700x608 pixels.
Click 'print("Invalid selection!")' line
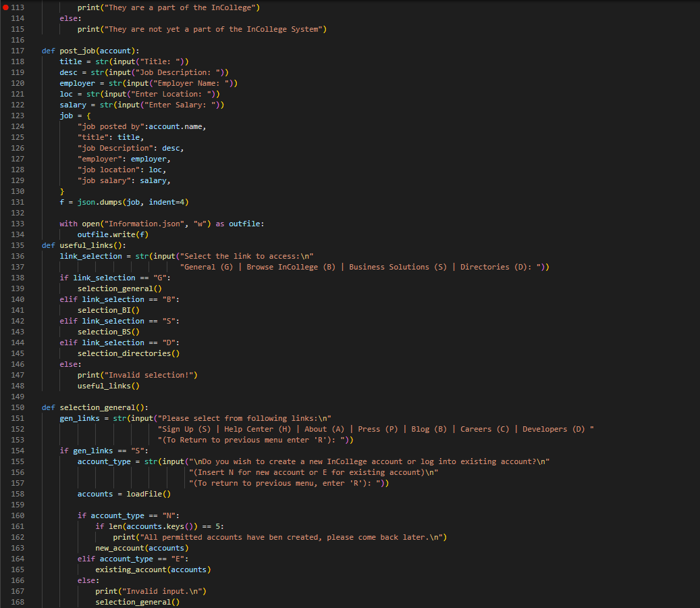click(138, 375)
